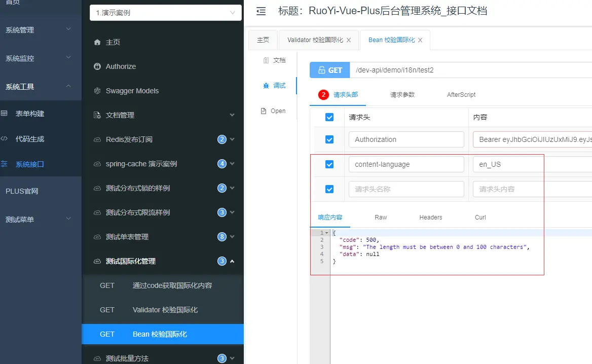This screenshot has height=364, width=592.
Task: Switch to the 主页 tab
Action: click(263, 40)
